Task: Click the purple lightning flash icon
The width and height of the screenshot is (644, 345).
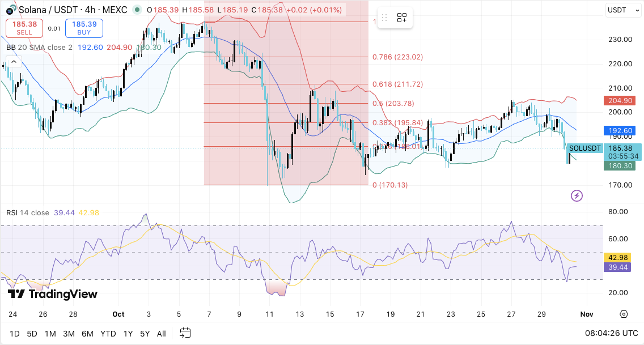Action: (x=577, y=195)
